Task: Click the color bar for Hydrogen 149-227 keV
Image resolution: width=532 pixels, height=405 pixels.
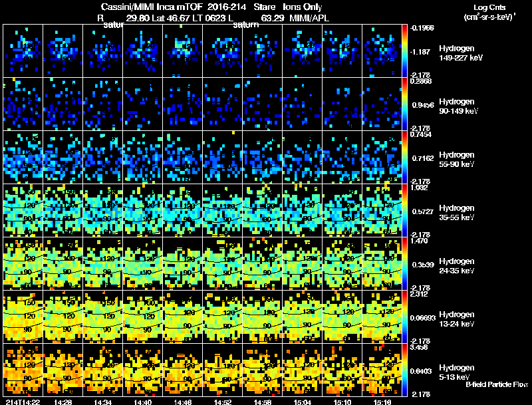Action: click(406, 51)
